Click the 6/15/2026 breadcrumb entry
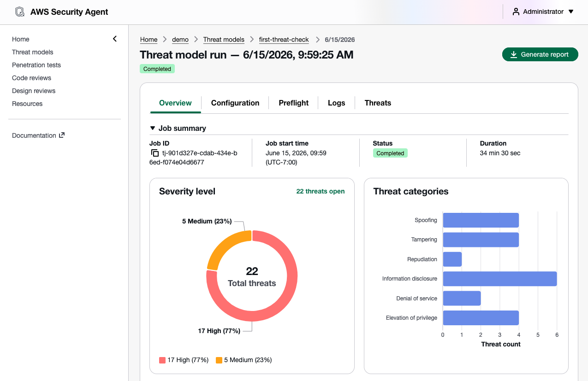The height and width of the screenshot is (381, 588). 340,40
